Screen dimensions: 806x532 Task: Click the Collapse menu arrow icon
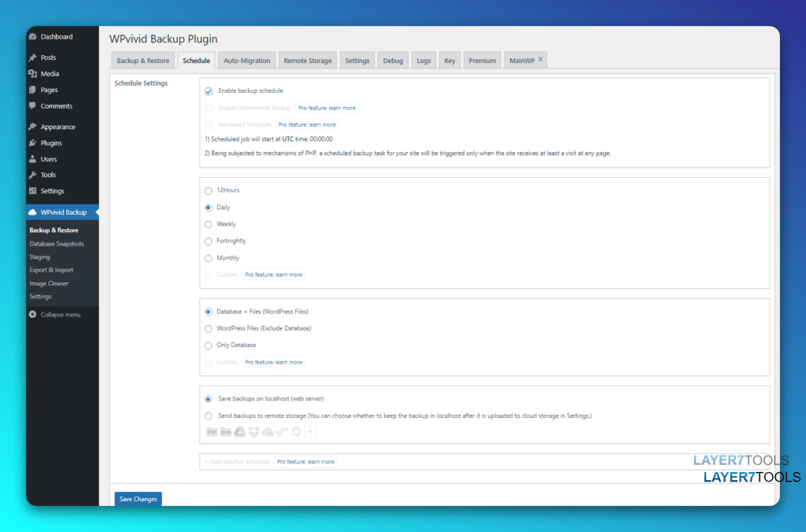pyautogui.click(x=33, y=315)
